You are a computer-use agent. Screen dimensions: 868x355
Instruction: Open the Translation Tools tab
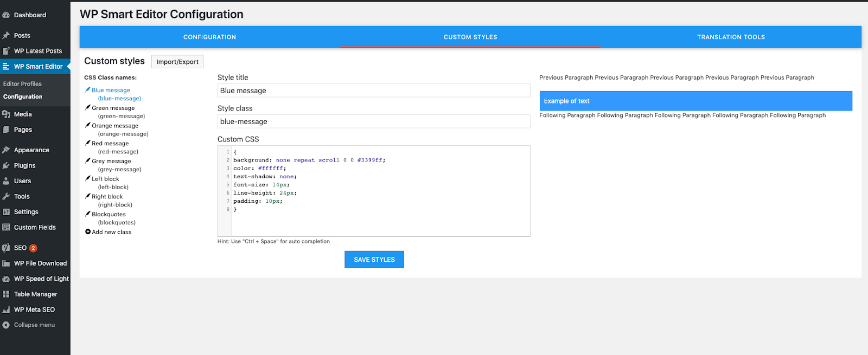coord(731,37)
